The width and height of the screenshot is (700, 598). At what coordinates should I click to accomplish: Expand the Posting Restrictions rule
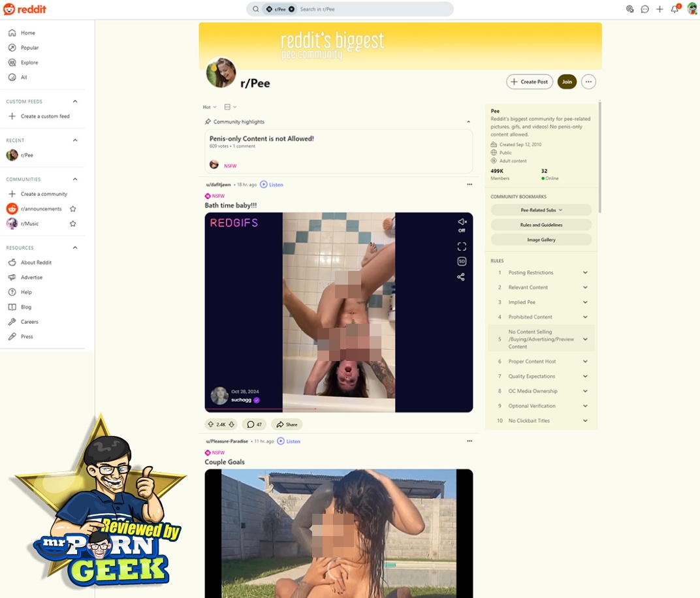[x=585, y=273]
